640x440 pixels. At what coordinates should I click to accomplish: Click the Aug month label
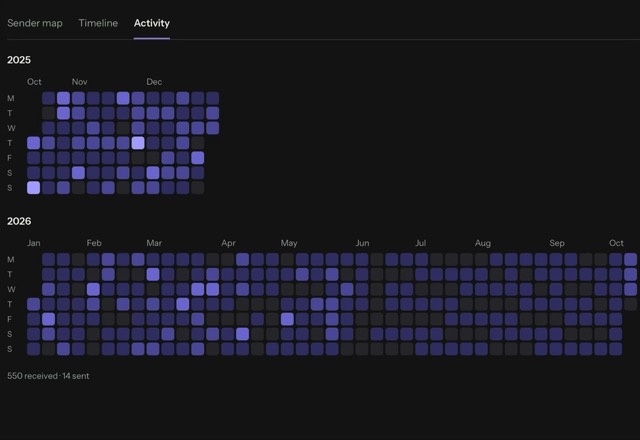coord(483,243)
